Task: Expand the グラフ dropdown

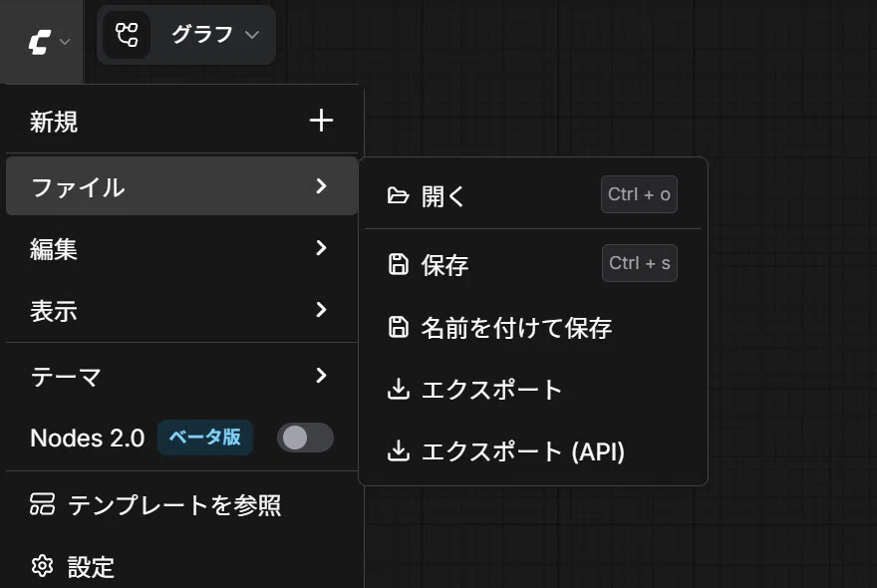Action: [x=252, y=35]
